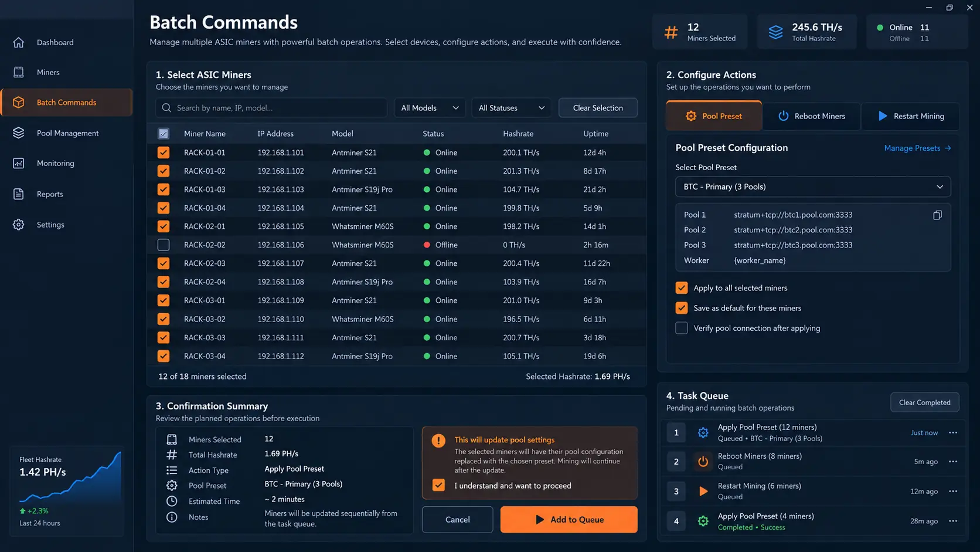Toggle Save as default for these miners
980x552 pixels.
[682, 308]
